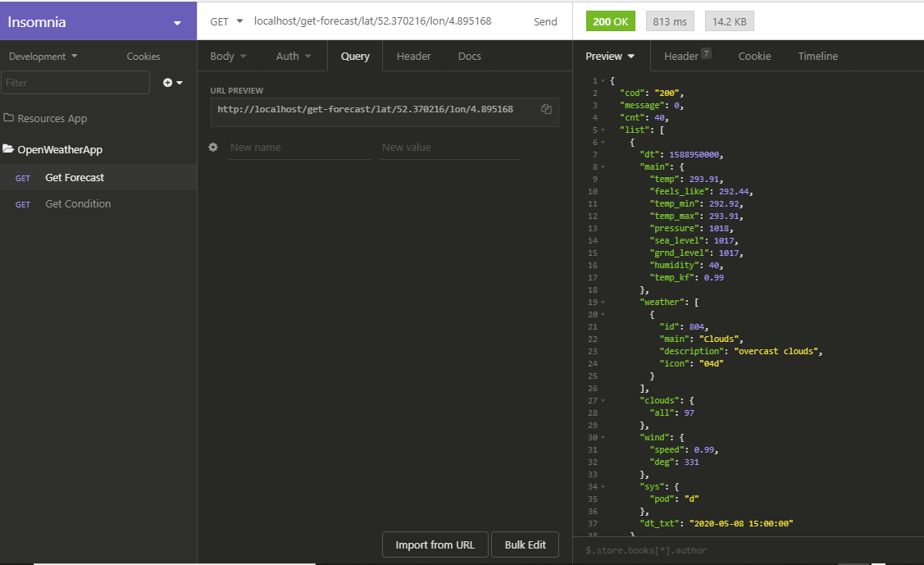Click the "Clouds" main value
The width and height of the screenshot is (924, 565).
tap(719, 339)
